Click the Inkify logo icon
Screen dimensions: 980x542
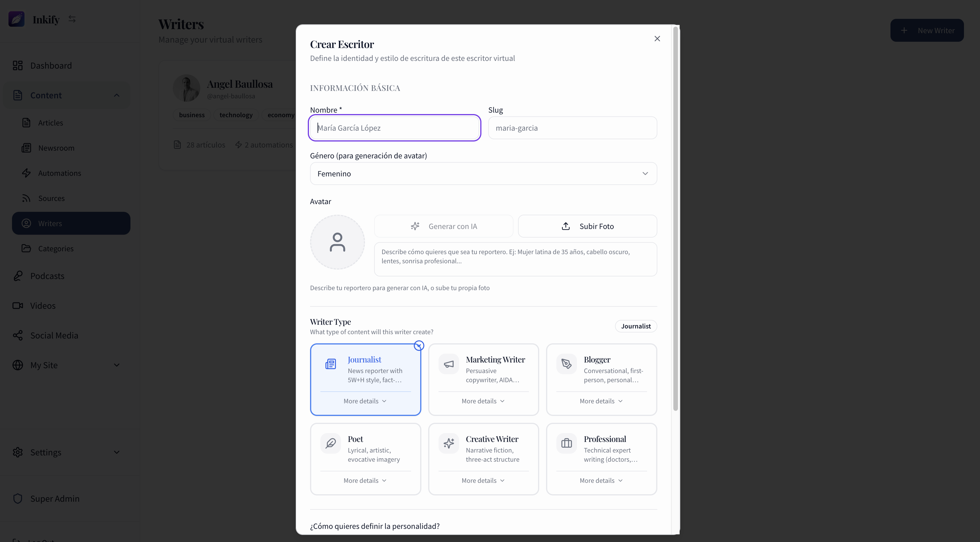coord(16,19)
